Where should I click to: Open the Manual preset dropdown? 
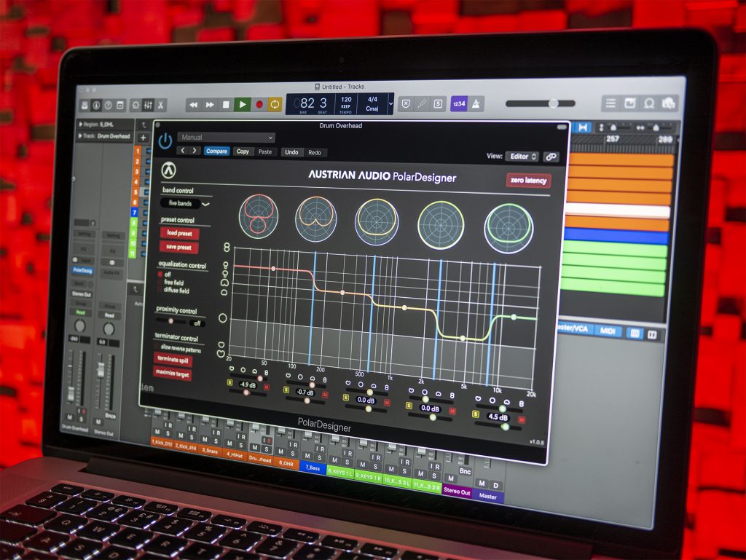click(226, 137)
